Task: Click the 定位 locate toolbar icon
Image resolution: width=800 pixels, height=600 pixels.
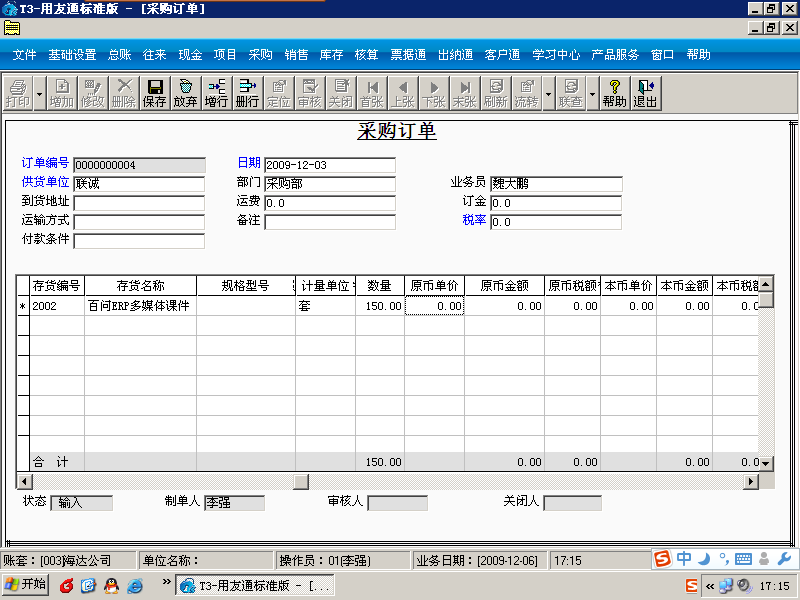Action: tap(279, 93)
